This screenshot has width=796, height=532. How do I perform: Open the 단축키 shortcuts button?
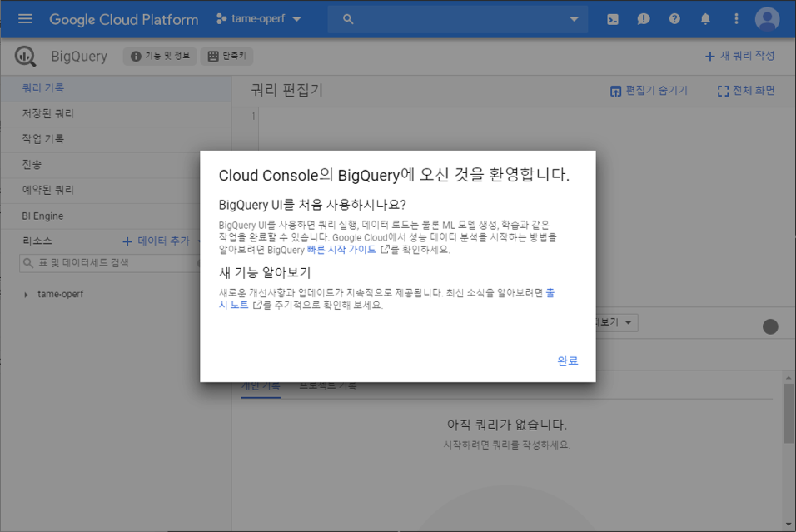(227, 56)
